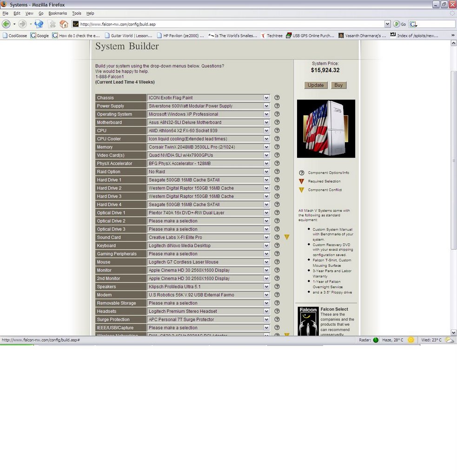This screenshot has height=476, width=457.
Task: Open the CoolGoose bookmark
Action: pyautogui.click(x=15, y=35)
